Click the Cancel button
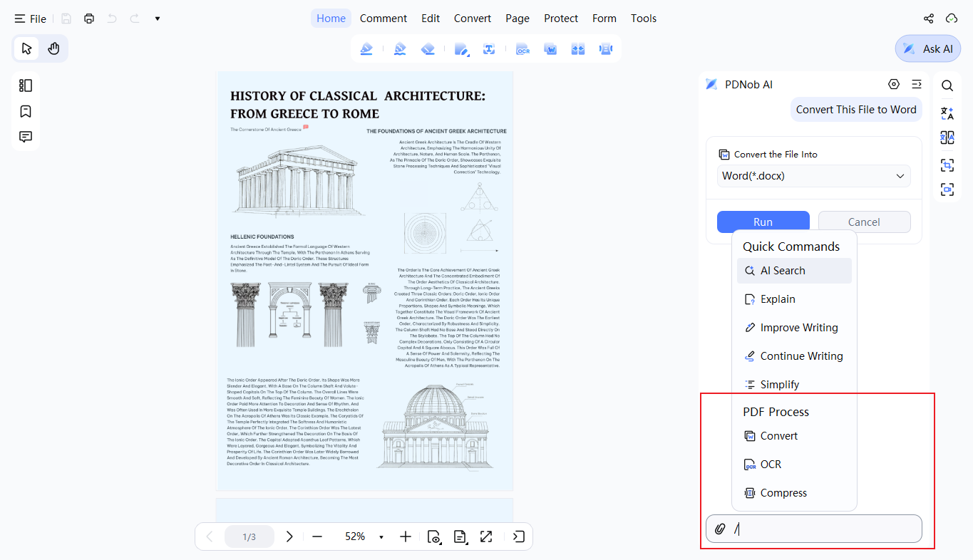The width and height of the screenshot is (973, 560). pos(864,222)
